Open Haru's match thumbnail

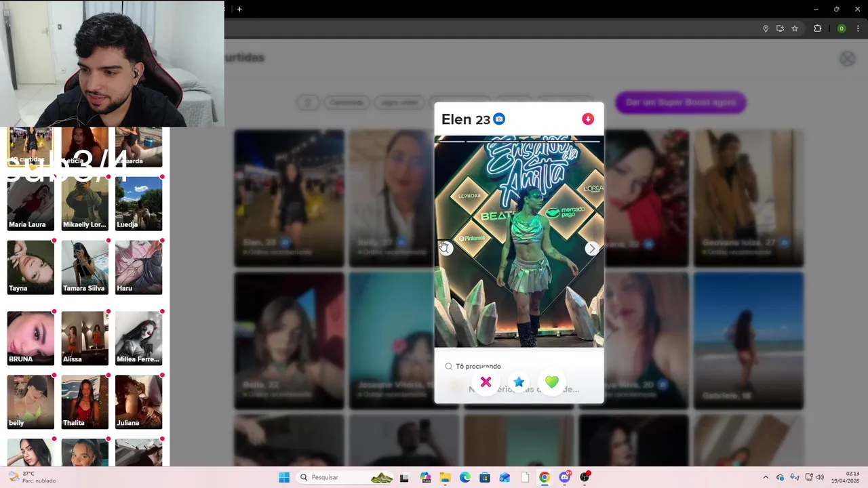click(139, 267)
